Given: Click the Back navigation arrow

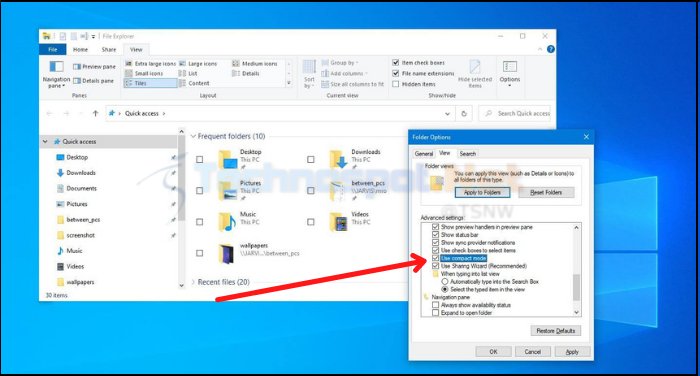Looking at the screenshot, I should coord(49,113).
